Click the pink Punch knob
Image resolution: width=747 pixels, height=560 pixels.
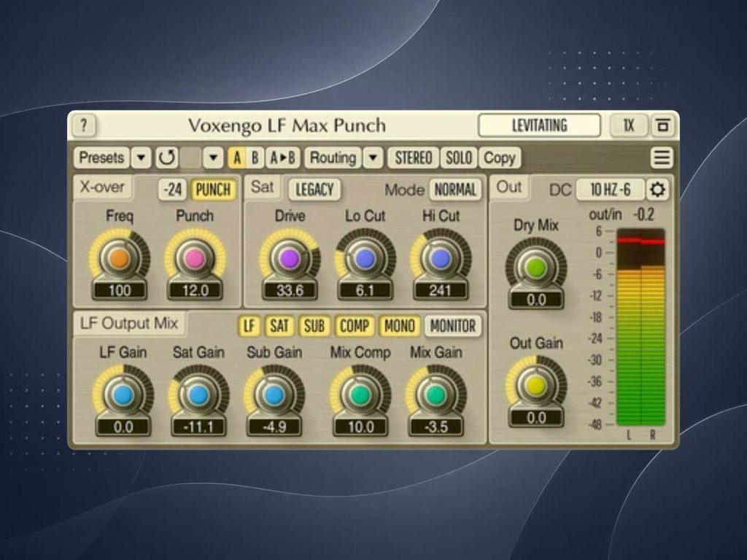(195, 259)
